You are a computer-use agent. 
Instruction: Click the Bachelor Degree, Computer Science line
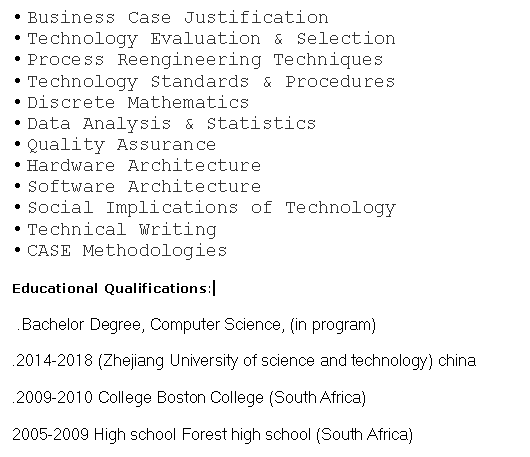196,325
